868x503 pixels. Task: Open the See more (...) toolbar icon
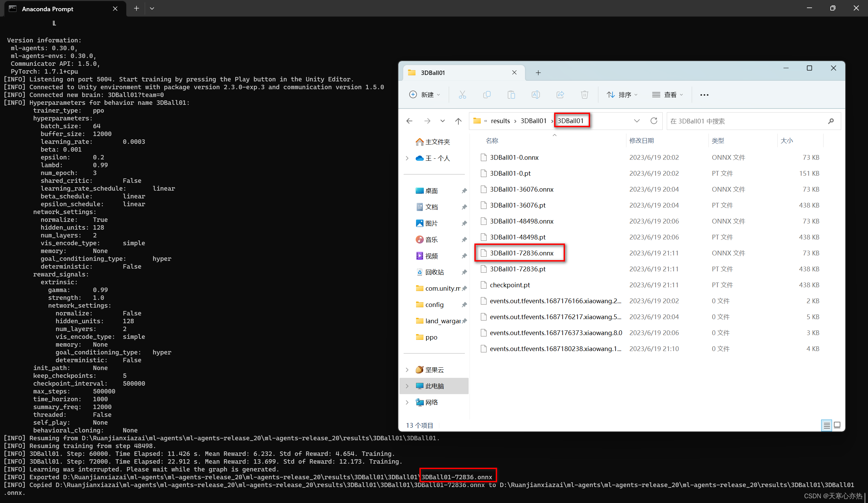[704, 95]
